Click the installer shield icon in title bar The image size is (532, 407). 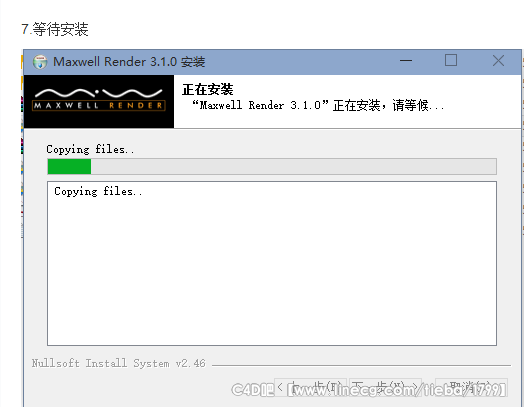point(40,62)
